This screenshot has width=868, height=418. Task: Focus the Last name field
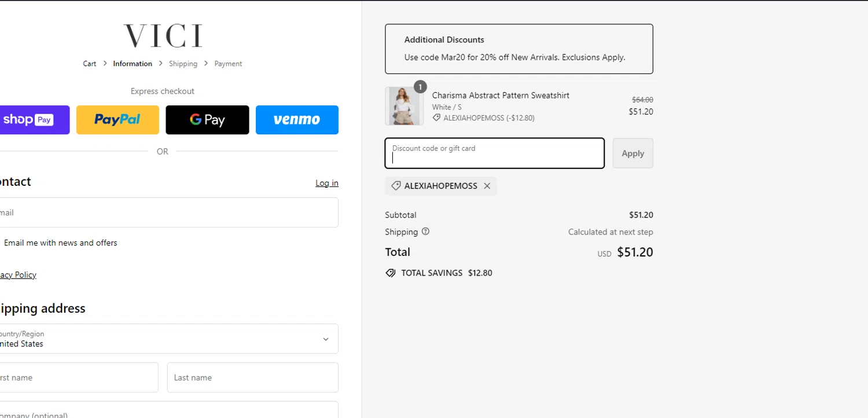(253, 377)
